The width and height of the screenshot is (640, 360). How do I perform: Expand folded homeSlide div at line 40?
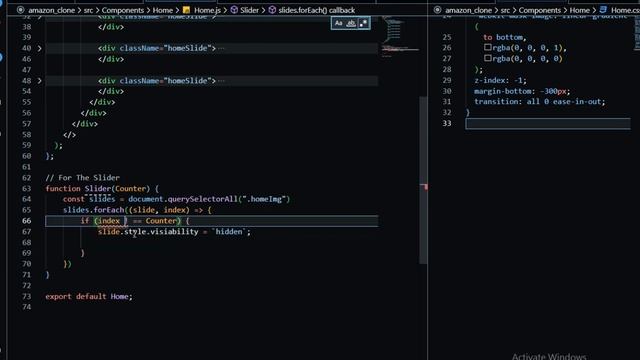point(40,48)
